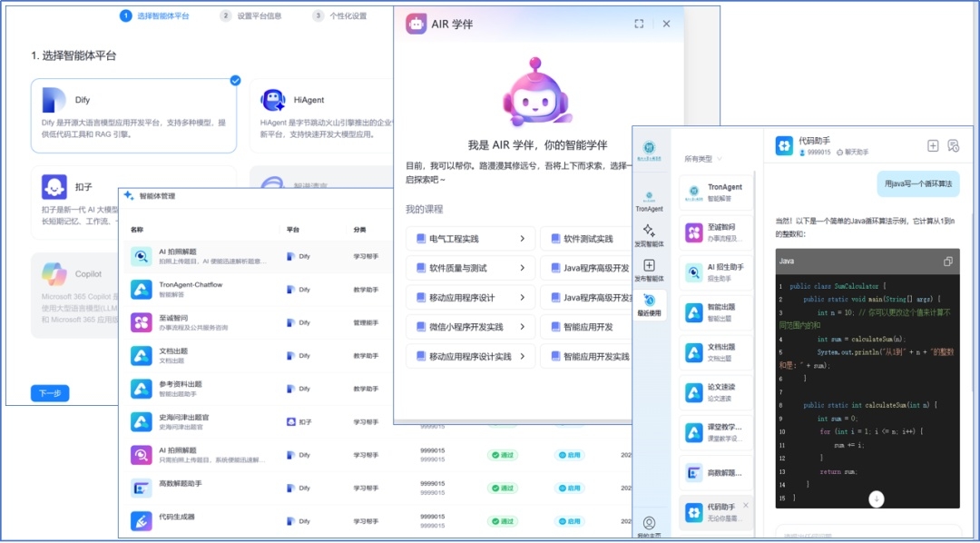
Task: Select the Dify platform card
Action: click(x=133, y=115)
